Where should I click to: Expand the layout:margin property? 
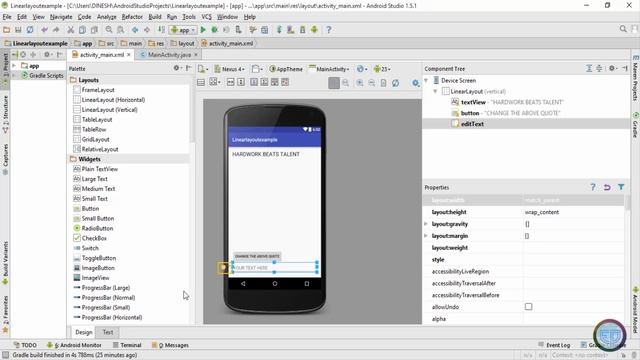(426, 236)
